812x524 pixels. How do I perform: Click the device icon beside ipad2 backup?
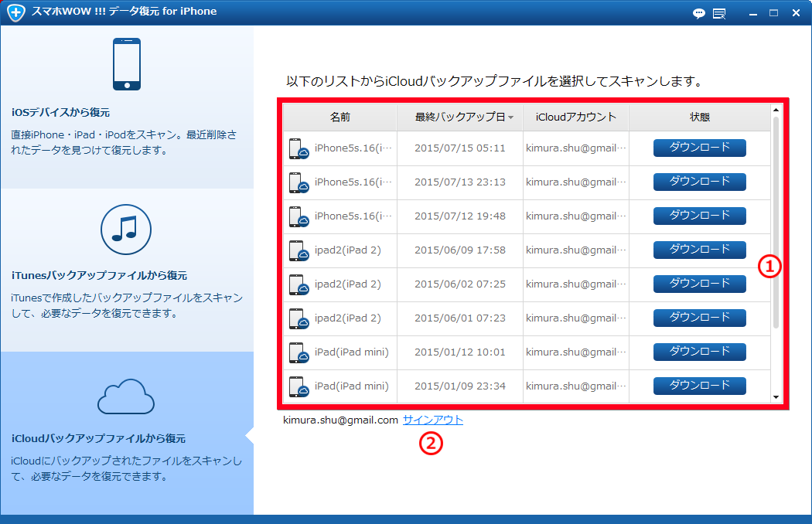[x=299, y=250]
